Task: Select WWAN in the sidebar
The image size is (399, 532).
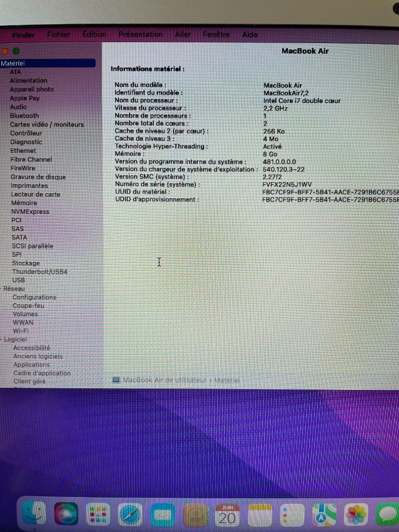Action: [23, 323]
